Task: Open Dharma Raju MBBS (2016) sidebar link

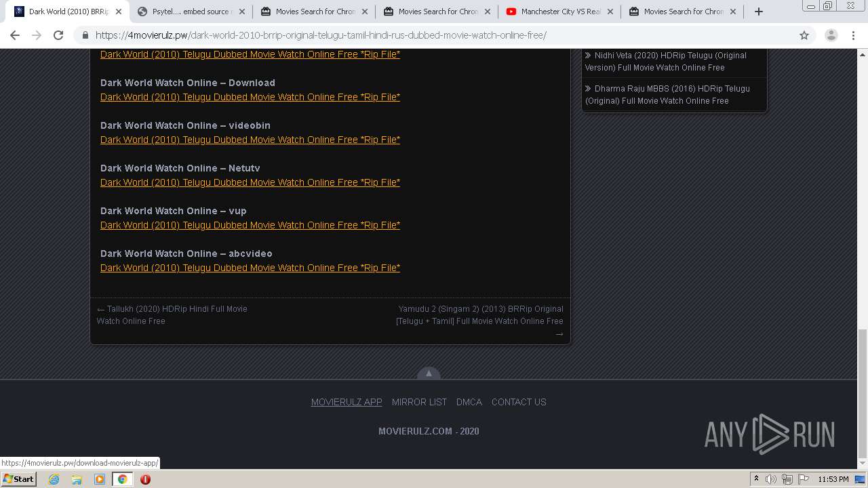Action: pyautogui.click(x=667, y=94)
